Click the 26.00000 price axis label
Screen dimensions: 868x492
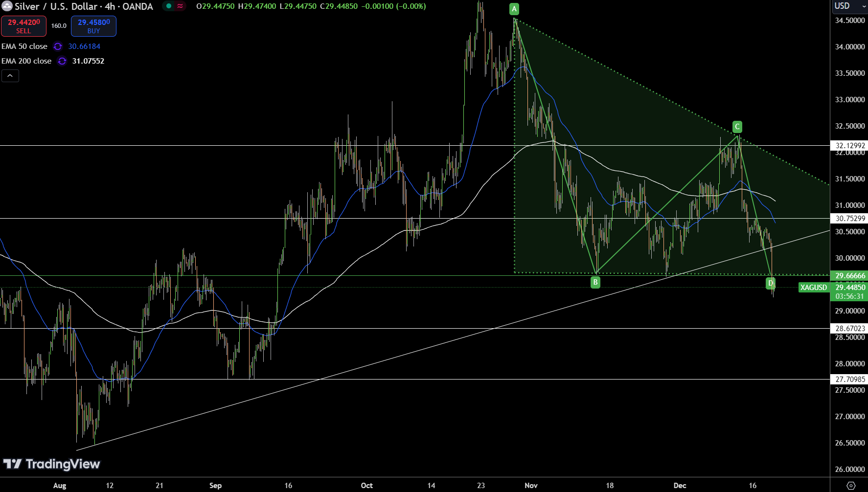coord(850,470)
